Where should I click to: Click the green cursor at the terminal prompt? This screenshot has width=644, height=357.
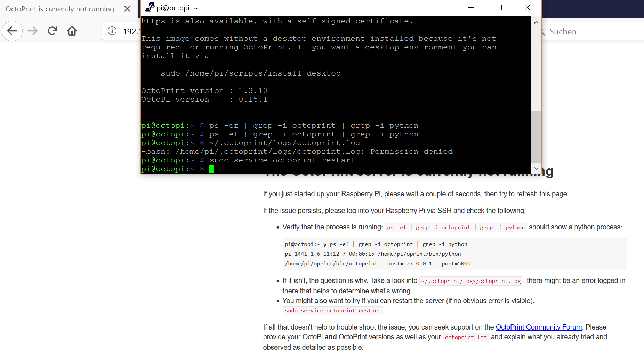pyautogui.click(x=212, y=169)
